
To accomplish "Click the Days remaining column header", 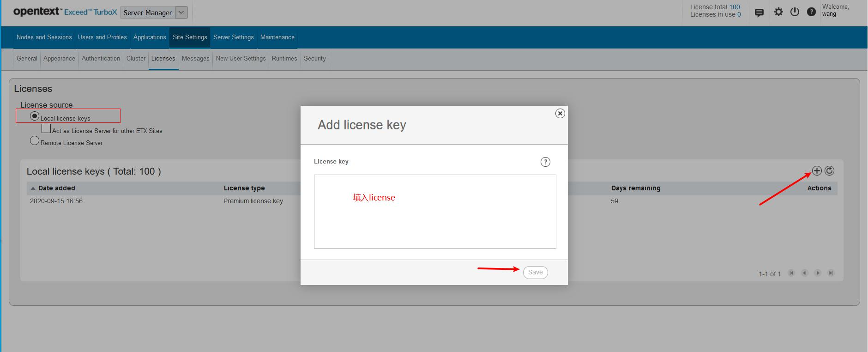I will click(636, 188).
